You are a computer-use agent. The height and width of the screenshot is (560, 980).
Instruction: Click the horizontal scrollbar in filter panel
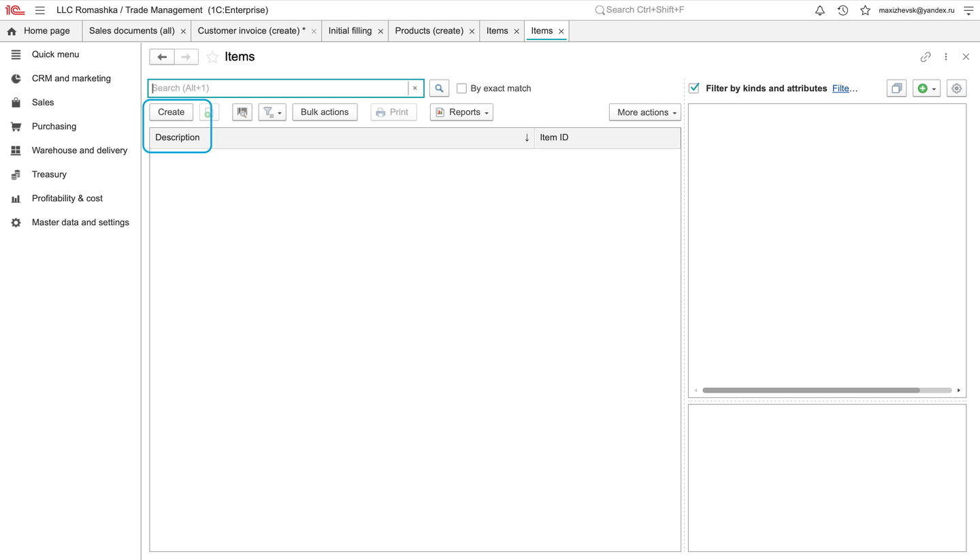[x=811, y=391]
